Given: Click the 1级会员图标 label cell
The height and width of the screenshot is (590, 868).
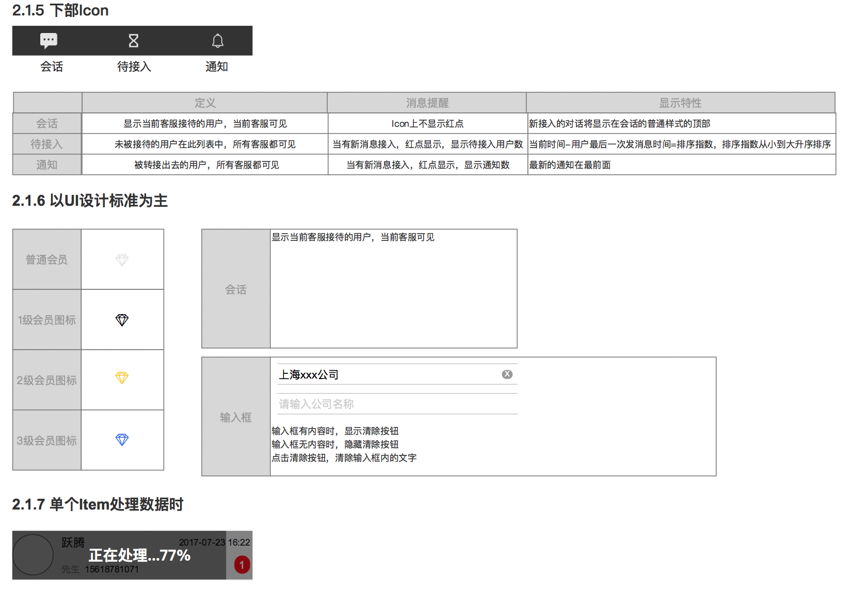Looking at the screenshot, I should [x=47, y=320].
